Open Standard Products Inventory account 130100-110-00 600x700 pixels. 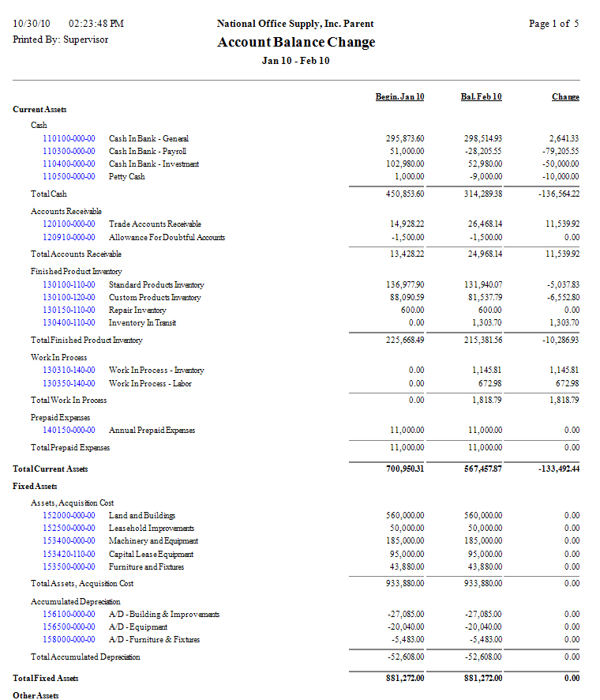point(69,284)
